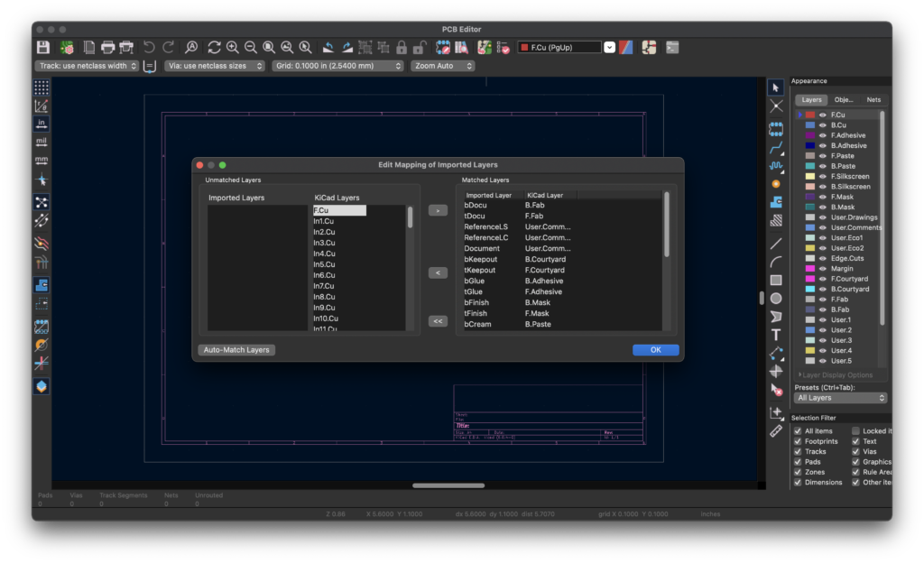This screenshot has height=563, width=924.
Task: Open the Presets All Layers dropdown
Action: 840,398
